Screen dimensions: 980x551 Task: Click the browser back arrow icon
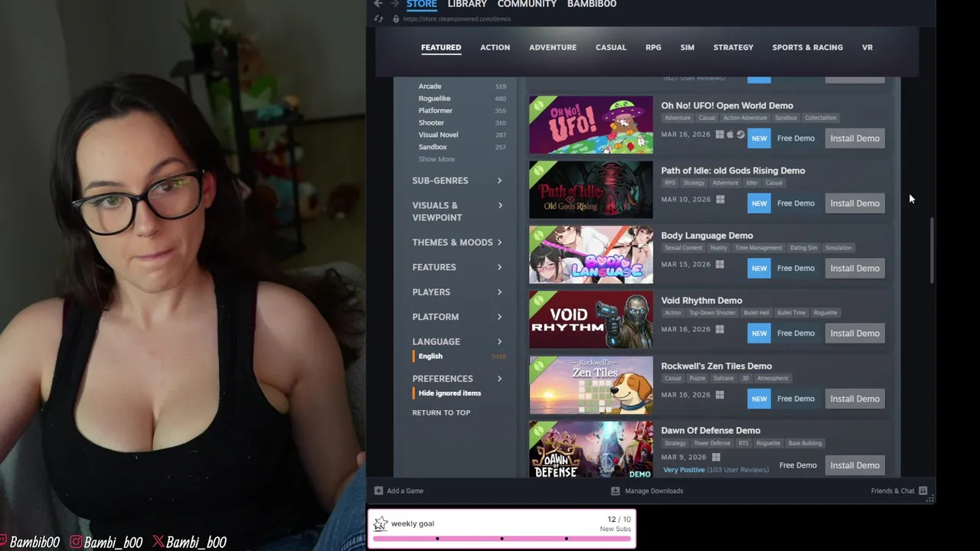click(378, 4)
